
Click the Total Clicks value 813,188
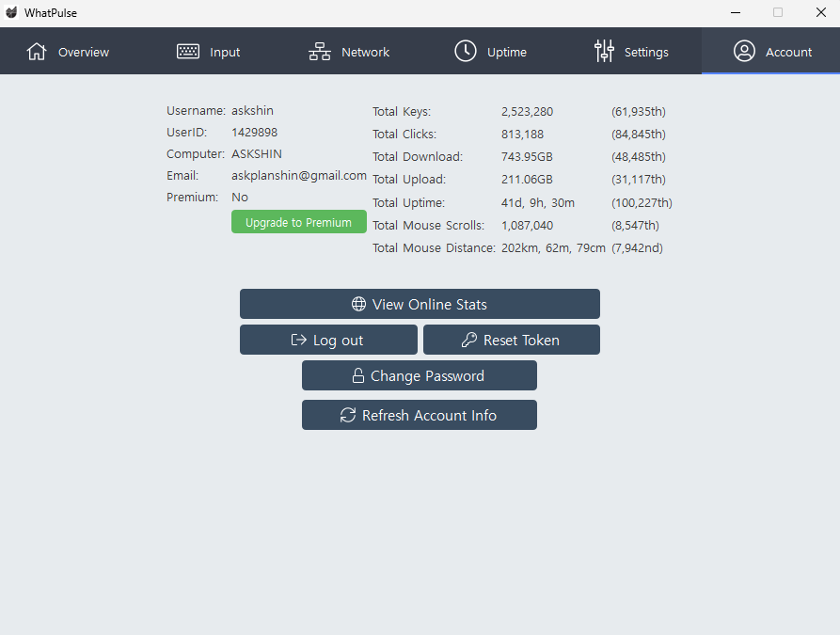coord(522,134)
